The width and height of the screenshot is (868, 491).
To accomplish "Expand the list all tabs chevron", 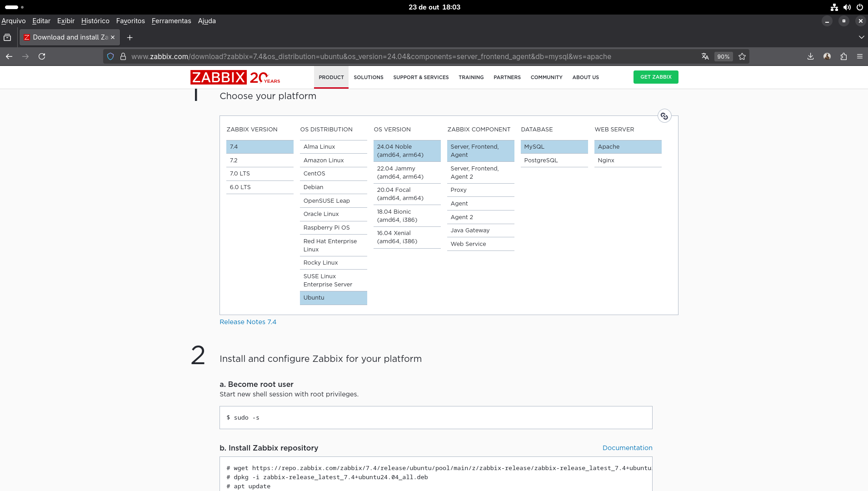I will point(861,38).
